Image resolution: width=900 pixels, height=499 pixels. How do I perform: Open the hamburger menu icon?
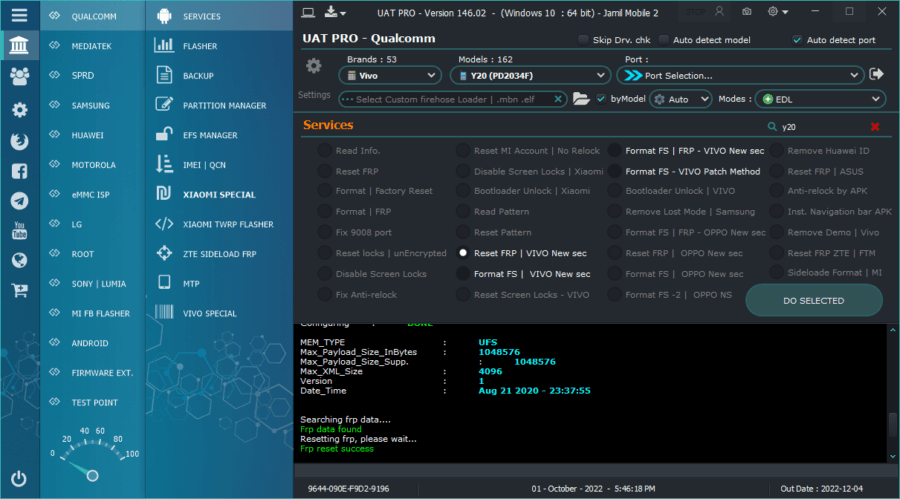(19, 15)
